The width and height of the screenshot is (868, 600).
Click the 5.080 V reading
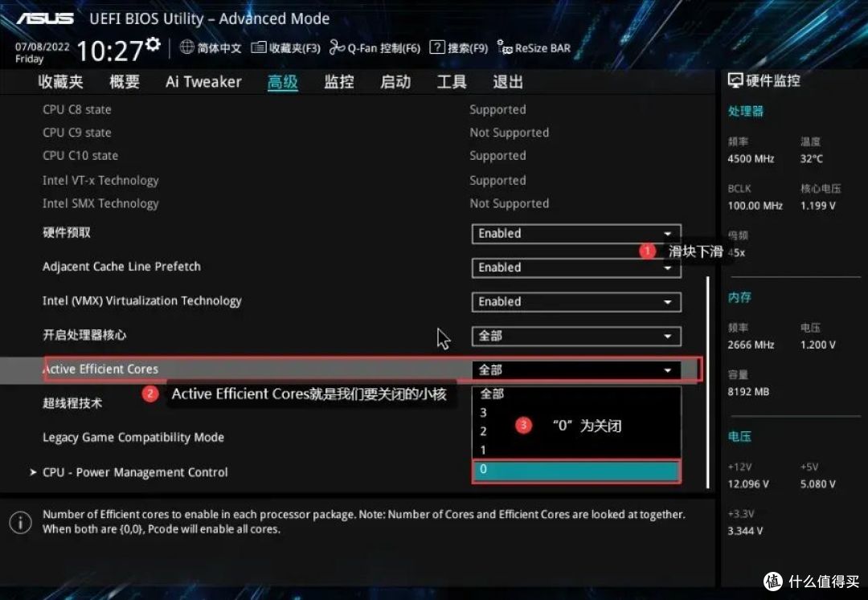click(817, 484)
